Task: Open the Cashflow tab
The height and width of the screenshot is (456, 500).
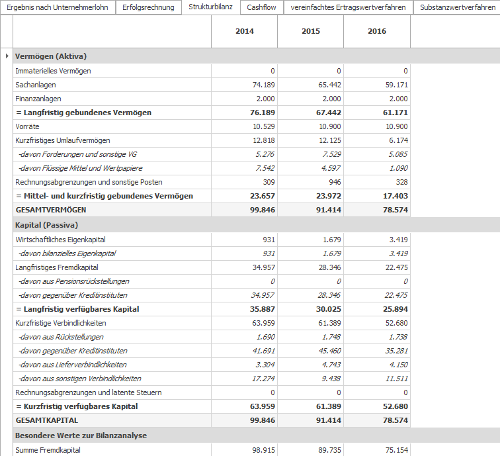Action: click(x=261, y=7)
